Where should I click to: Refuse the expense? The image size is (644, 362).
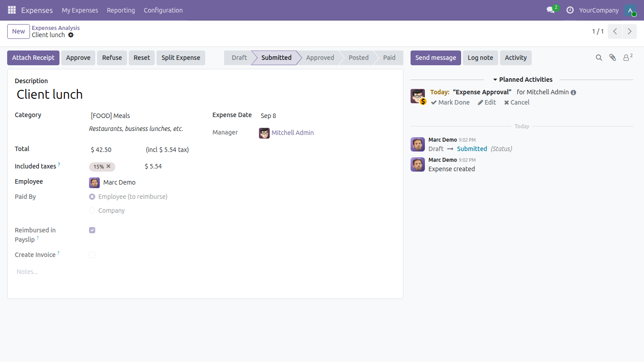click(112, 58)
